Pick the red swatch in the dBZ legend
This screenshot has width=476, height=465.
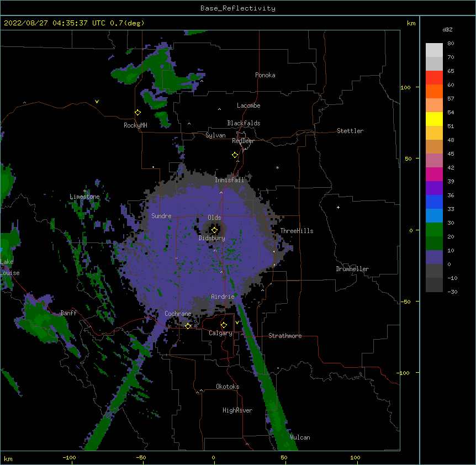434,78
